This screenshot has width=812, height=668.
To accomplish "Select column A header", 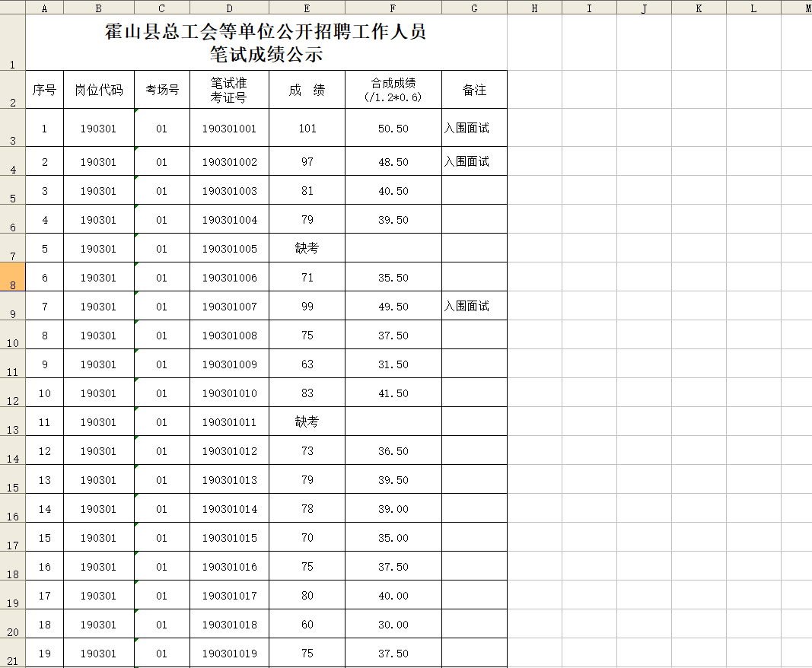I will pos(45,8).
